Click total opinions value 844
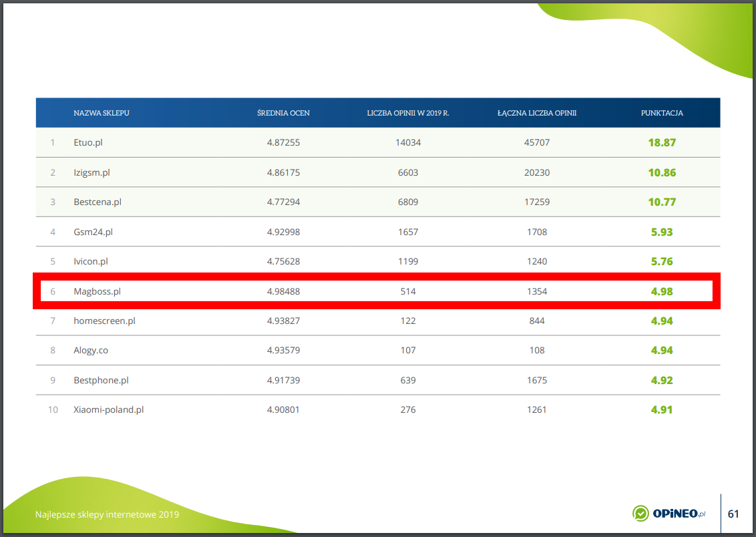The width and height of the screenshot is (756, 537). coord(537,321)
